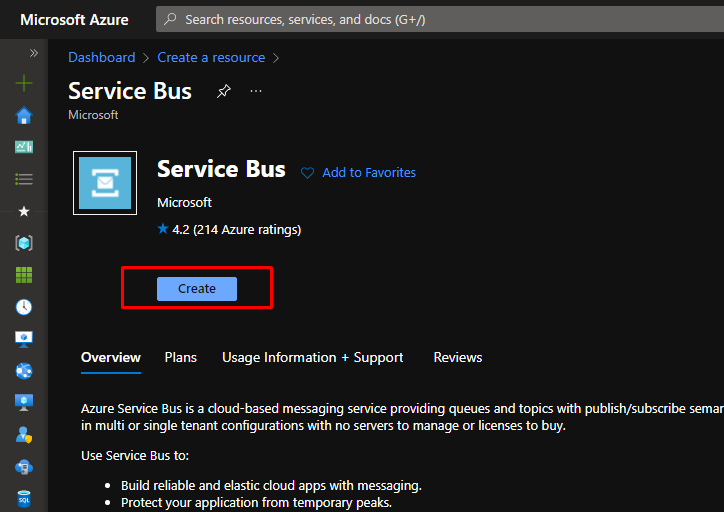Open the more options ellipsis menu

pos(256,91)
